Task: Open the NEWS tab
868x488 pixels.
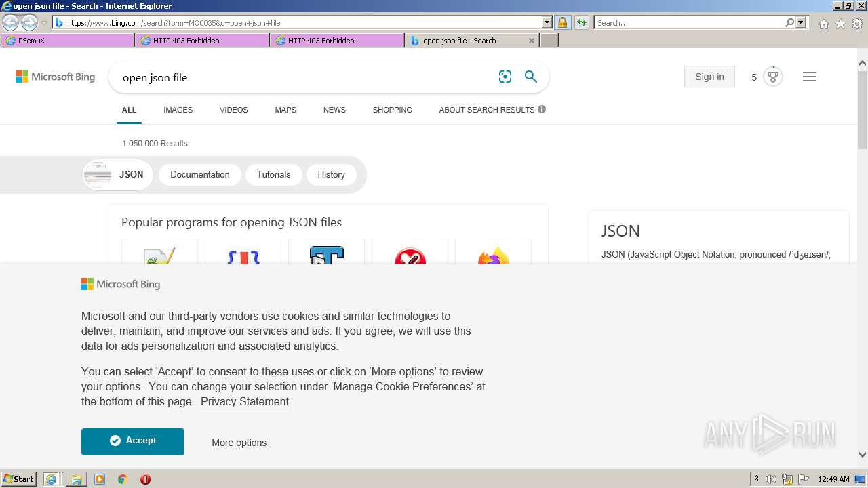Action: [x=334, y=110]
